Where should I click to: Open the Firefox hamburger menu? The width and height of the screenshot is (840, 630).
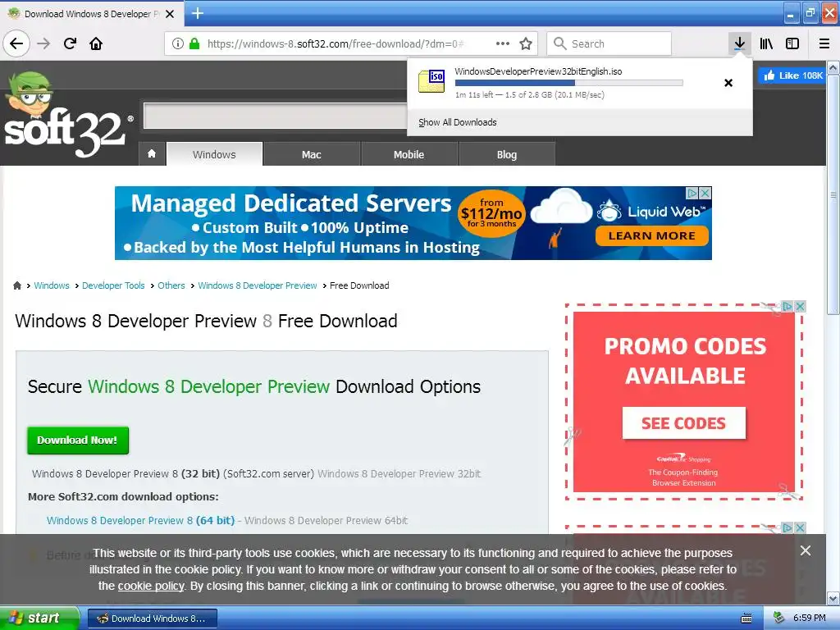click(x=824, y=43)
